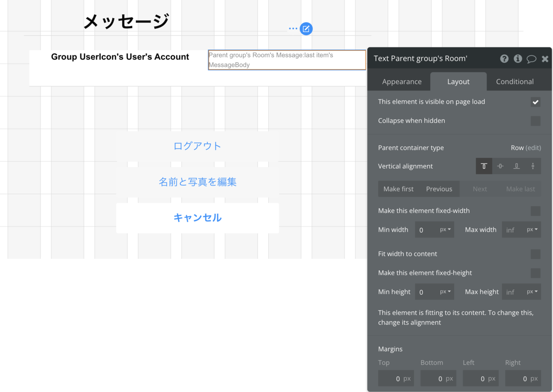Select the 'Group UserIcon's User's Account' text
Viewport: 553px width, 392px height.
(x=120, y=57)
